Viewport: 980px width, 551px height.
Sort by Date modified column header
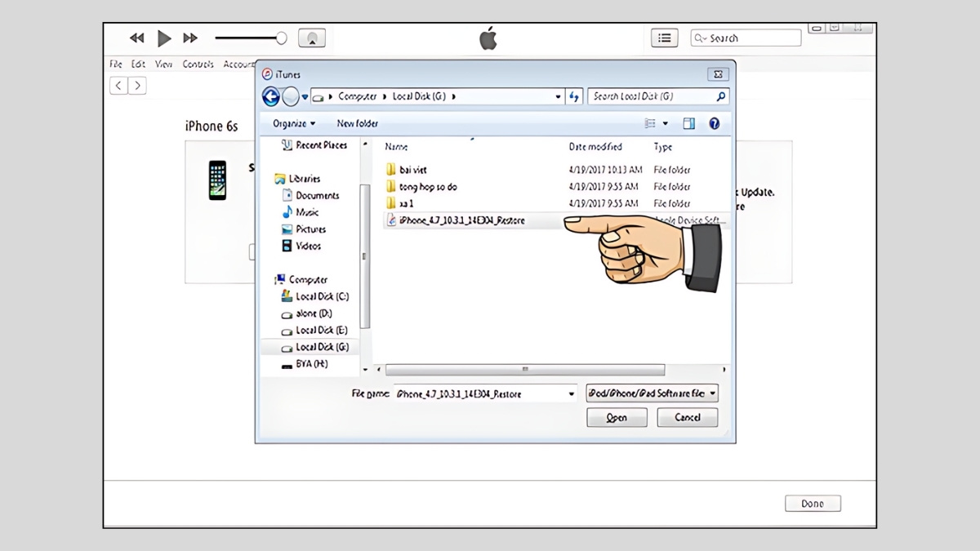pos(595,147)
